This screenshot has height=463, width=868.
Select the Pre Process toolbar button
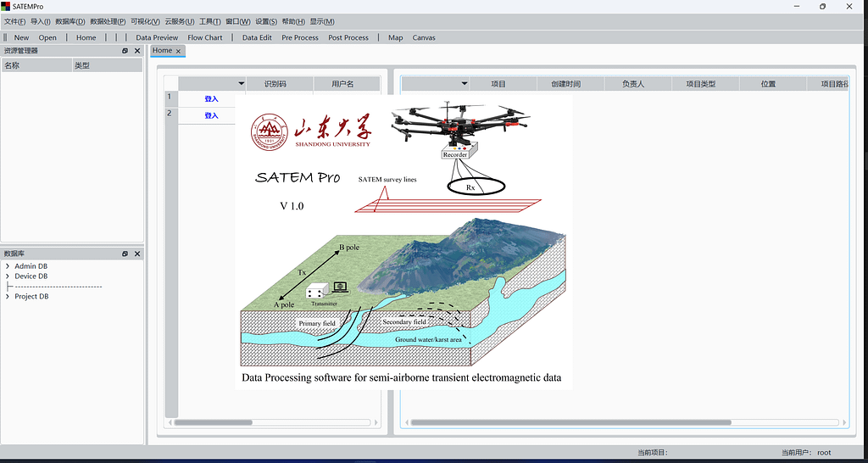[300, 37]
